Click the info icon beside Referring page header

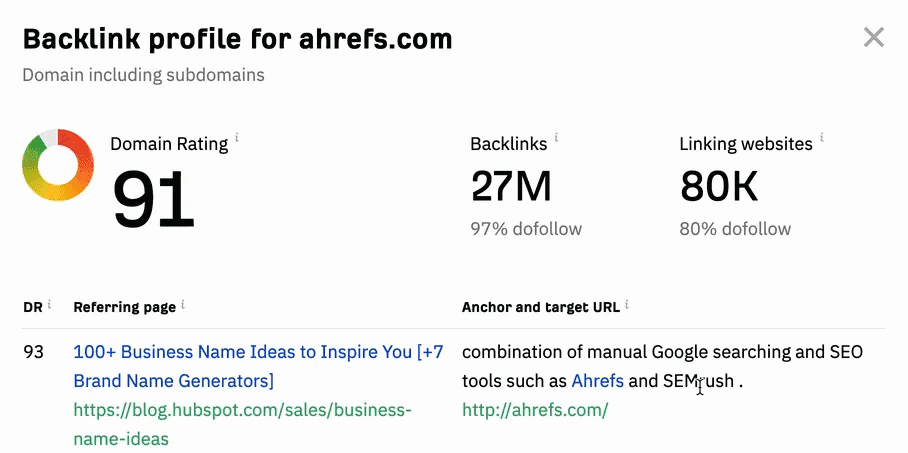pos(182,304)
